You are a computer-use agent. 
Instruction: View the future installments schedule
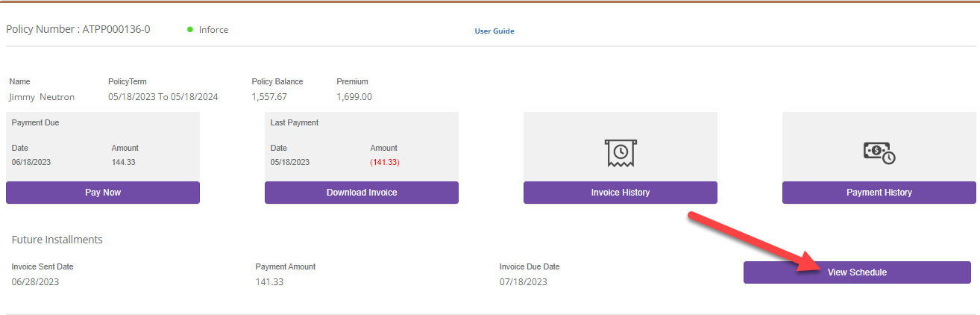pos(857,272)
